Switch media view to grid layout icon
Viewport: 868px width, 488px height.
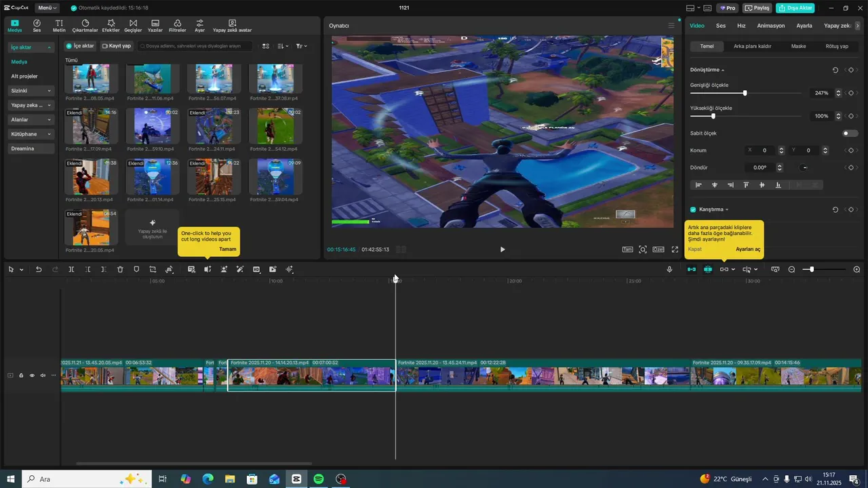(x=266, y=46)
